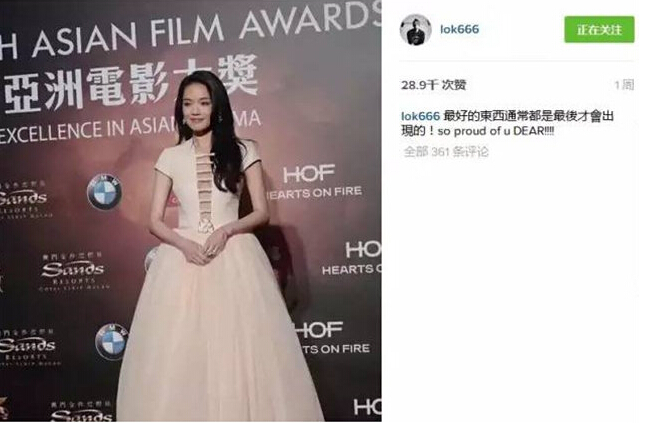Select the 亞洲電影大獎 banner text

click(129, 86)
